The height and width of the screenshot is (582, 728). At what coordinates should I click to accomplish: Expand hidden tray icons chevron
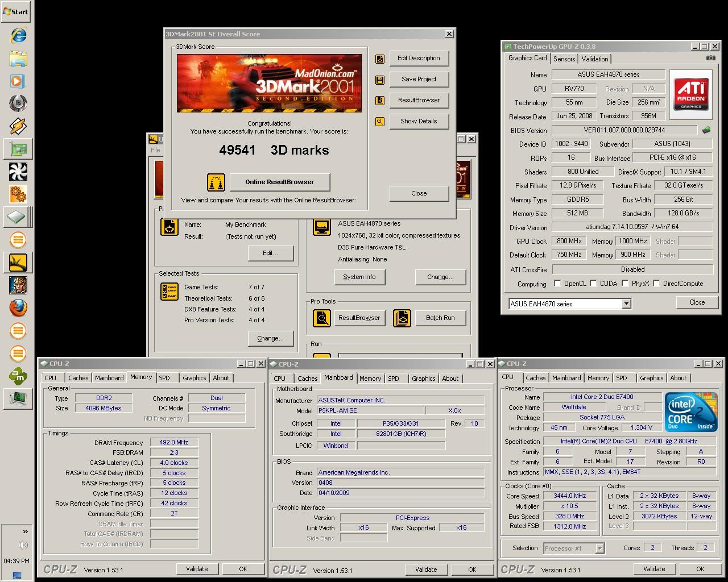tap(25, 531)
